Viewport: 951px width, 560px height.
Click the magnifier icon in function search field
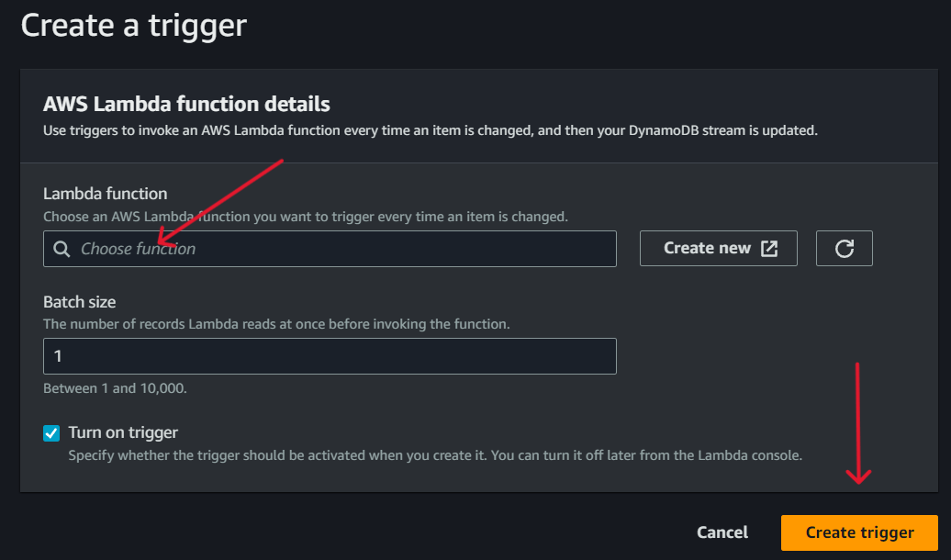62,249
